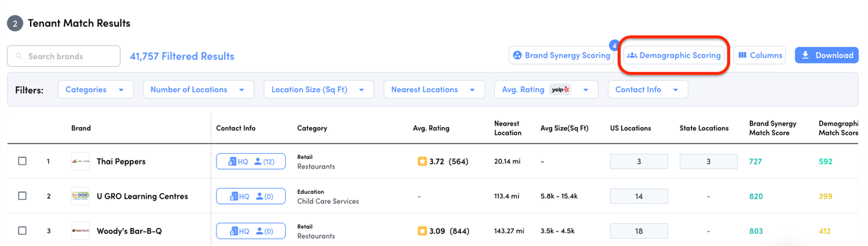Click the search magnifier icon

pyautogui.click(x=19, y=56)
